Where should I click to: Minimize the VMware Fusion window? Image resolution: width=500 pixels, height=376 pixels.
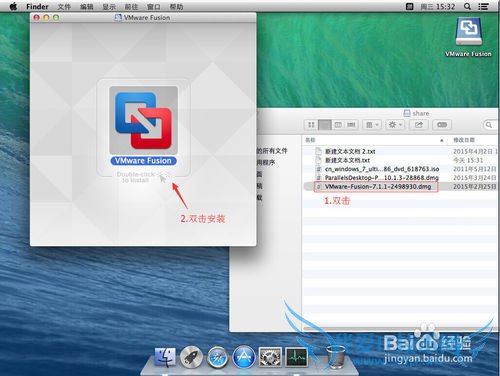click(46, 18)
